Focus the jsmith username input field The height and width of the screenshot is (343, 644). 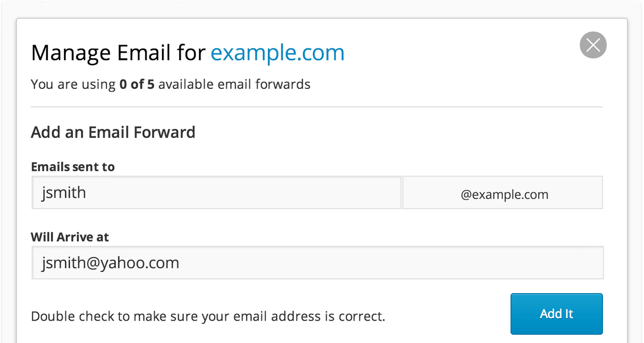tap(216, 193)
